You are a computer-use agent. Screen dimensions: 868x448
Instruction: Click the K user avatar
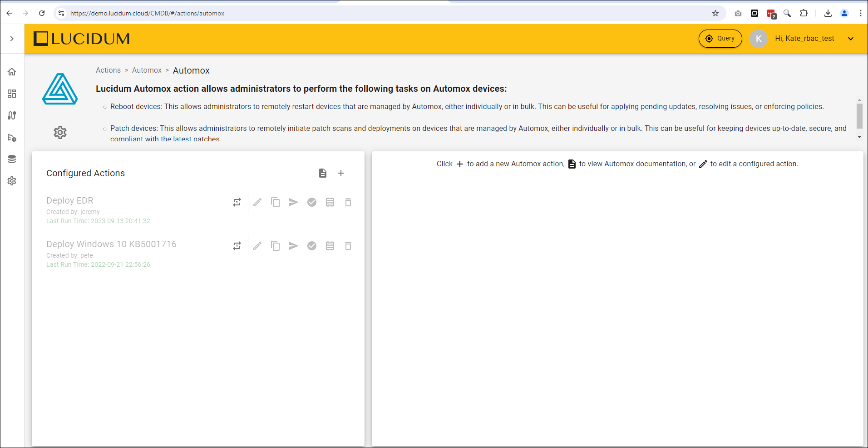(x=759, y=39)
